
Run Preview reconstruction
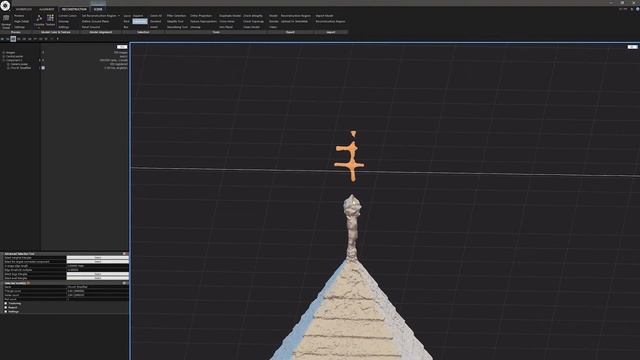(19, 16)
